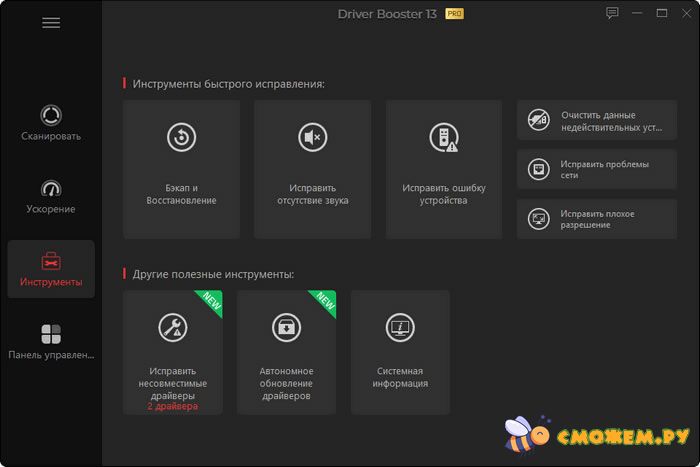Open the Ускорение speedometer icon
Screen dimensions: 700x467
pyautogui.click(x=51, y=188)
